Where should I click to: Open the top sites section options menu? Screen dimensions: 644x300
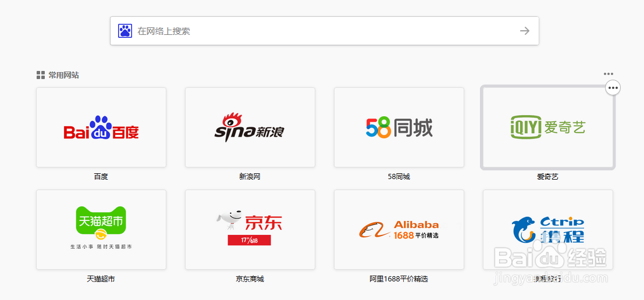(609, 74)
